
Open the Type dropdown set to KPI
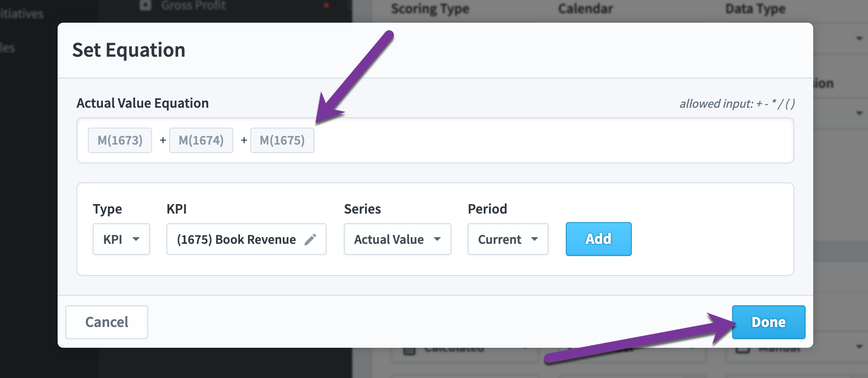coord(121,239)
